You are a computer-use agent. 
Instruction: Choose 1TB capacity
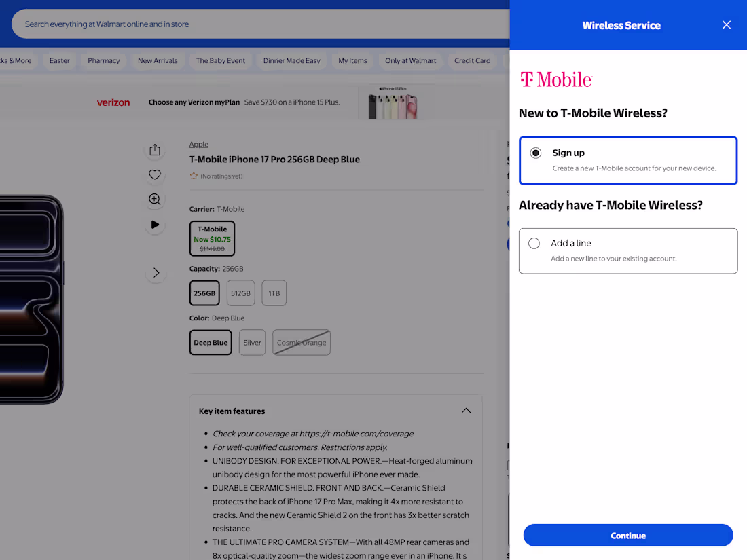click(274, 293)
